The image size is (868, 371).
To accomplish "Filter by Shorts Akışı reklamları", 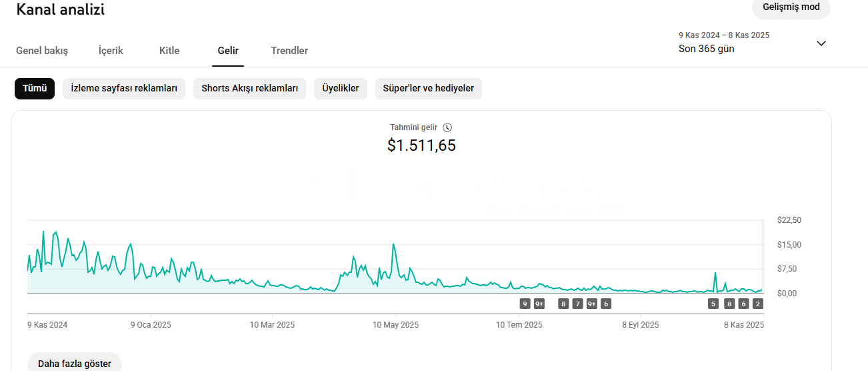I will click(x=249, y=89).
